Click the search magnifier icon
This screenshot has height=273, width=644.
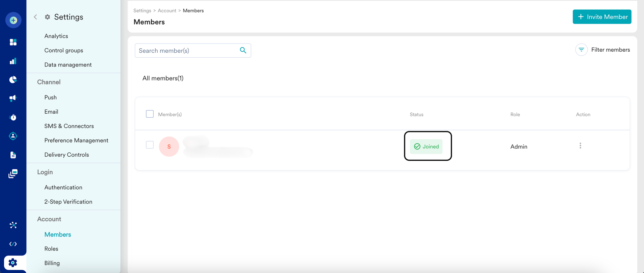[243, 50]
